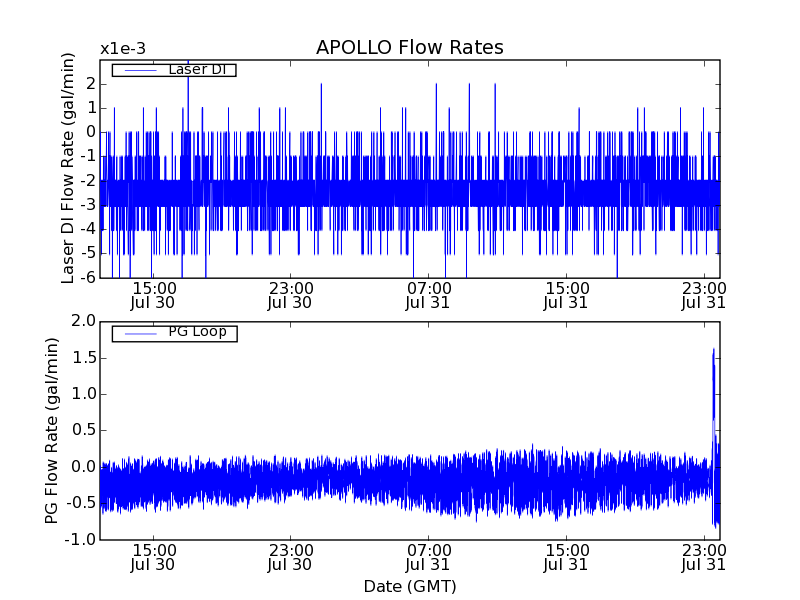Screen dimensions: 800x600
Task: Click the blue line sample in Laser DI legend
Action: coord(141,70)
